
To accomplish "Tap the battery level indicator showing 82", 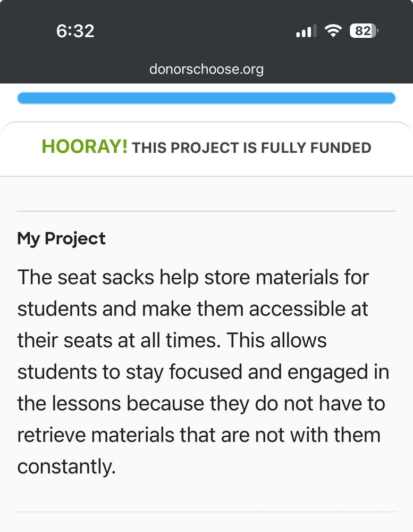I will click(363, 31).
